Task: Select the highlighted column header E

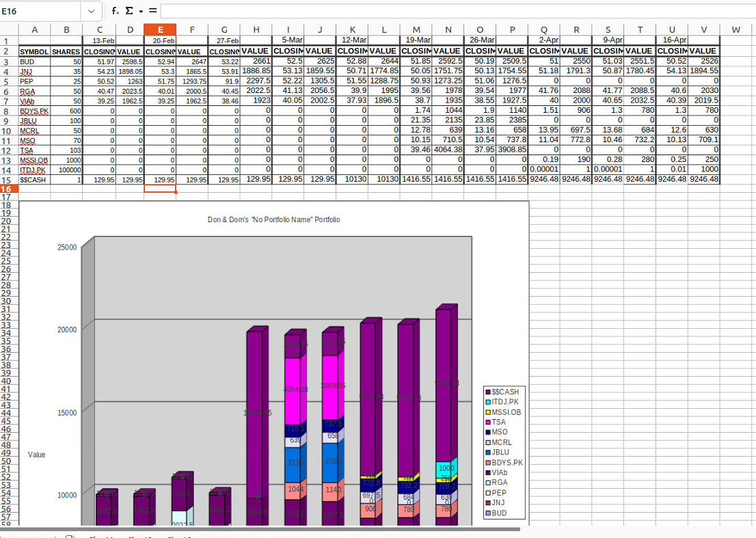Action: click(160, 30)
